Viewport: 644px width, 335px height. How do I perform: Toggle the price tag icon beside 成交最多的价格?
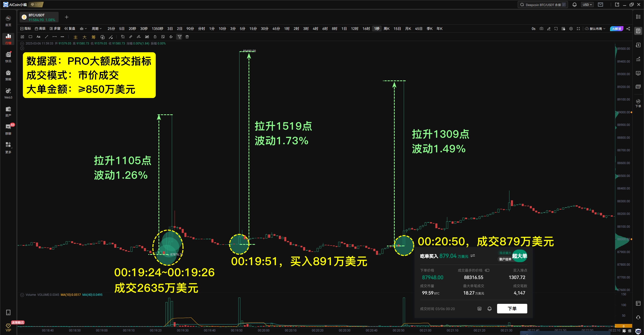pos(487,270)
